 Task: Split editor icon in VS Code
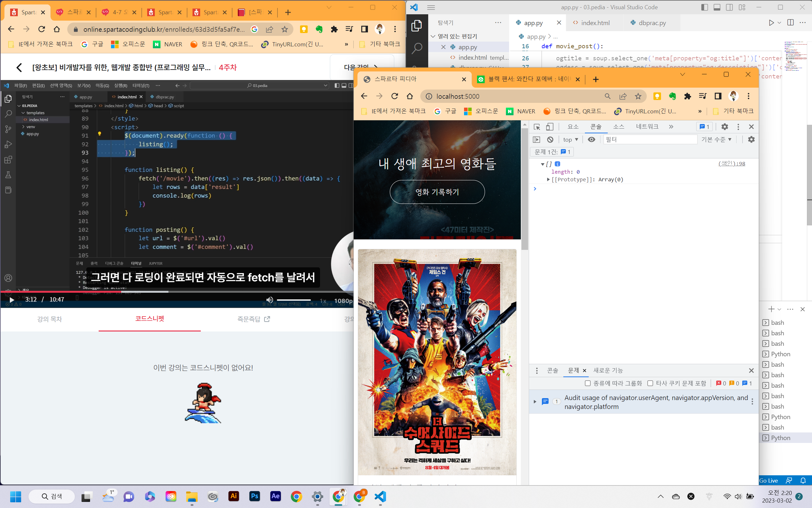pyautogui.click(x=790, y=23)
